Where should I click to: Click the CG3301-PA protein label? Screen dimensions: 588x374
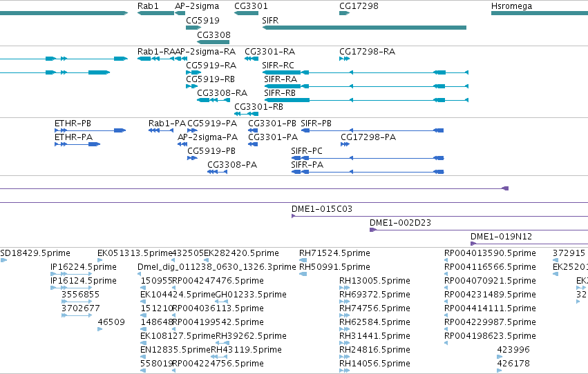tap(273, 137)
